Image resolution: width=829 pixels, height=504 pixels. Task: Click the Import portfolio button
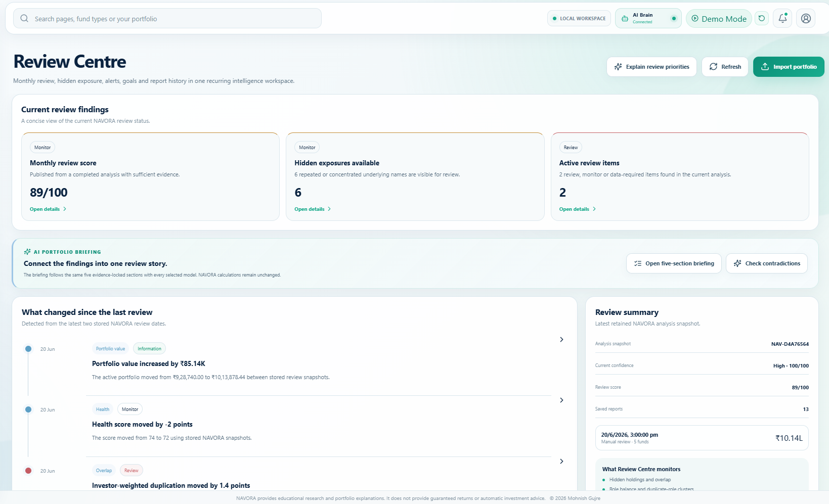[x=789, y=67]
